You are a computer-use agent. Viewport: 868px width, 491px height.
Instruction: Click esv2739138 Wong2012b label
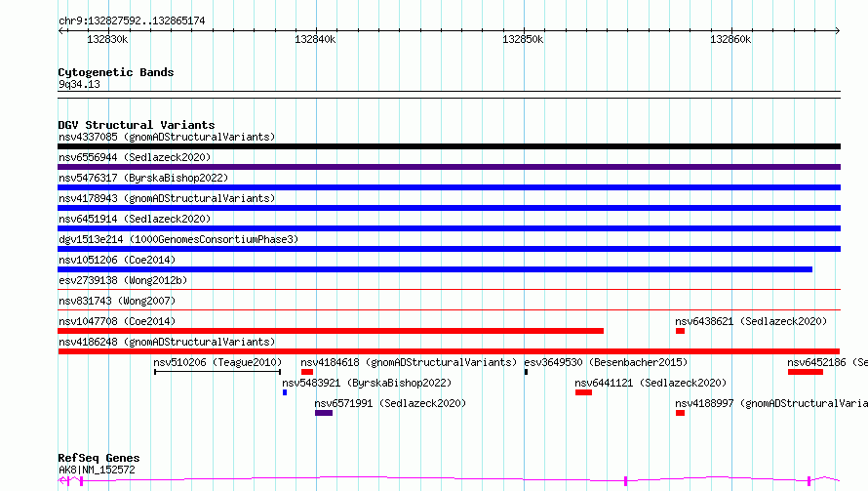pyautogui.click(x=123, y=280)
